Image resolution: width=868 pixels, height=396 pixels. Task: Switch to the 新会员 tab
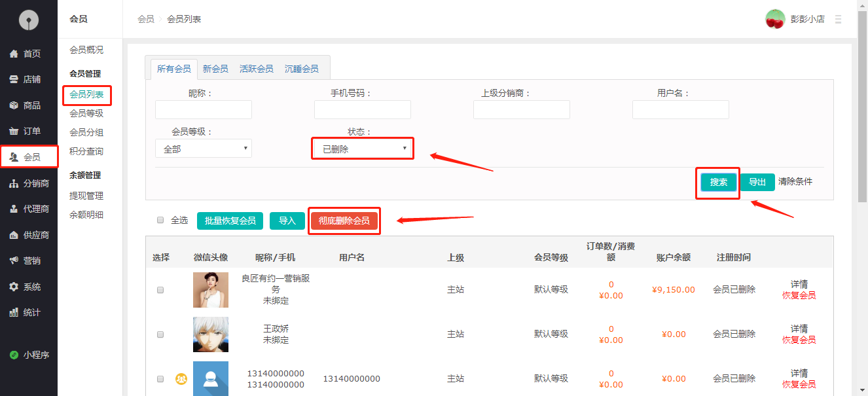click(x=215, y=67)
